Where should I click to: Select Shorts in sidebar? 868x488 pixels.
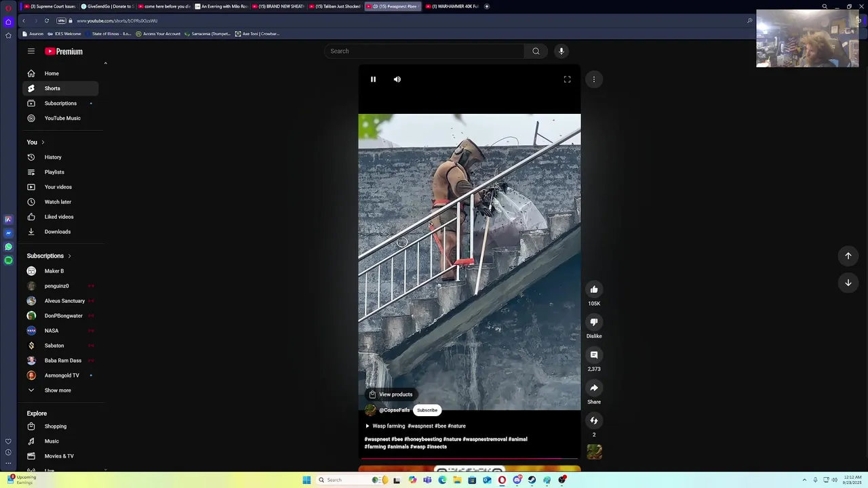[60, 88]
